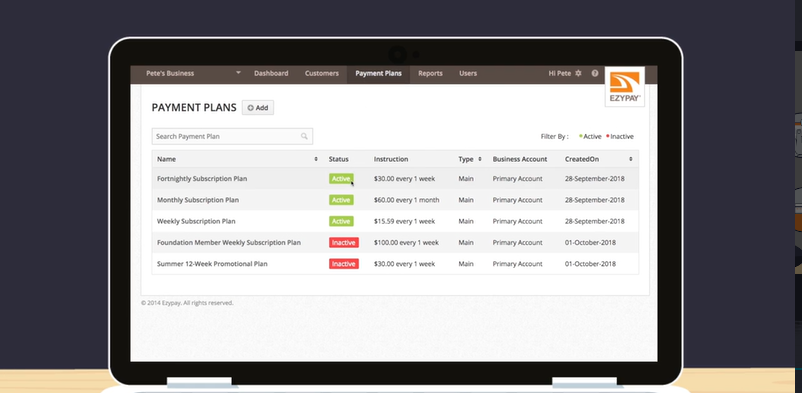This screenshot has width=802, height=393.
Task: Click the copyright Ezypay footer text
Action: point(187,303)
